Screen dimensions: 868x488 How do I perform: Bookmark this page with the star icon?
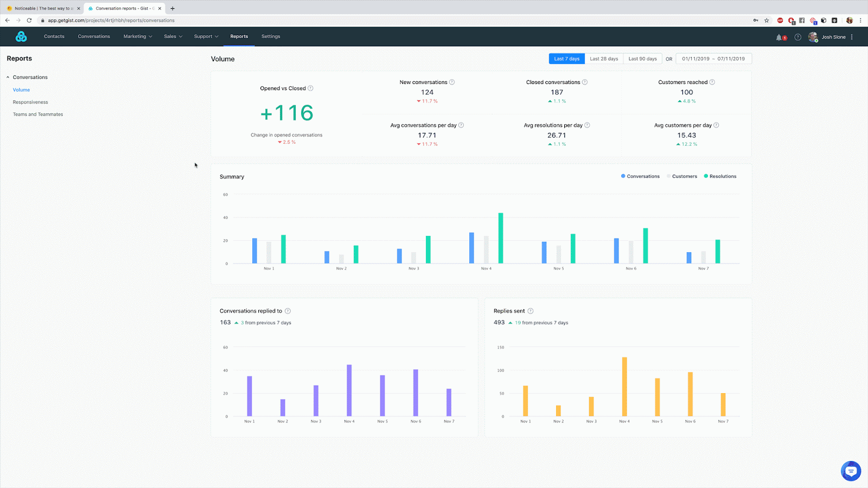[767, 21]
